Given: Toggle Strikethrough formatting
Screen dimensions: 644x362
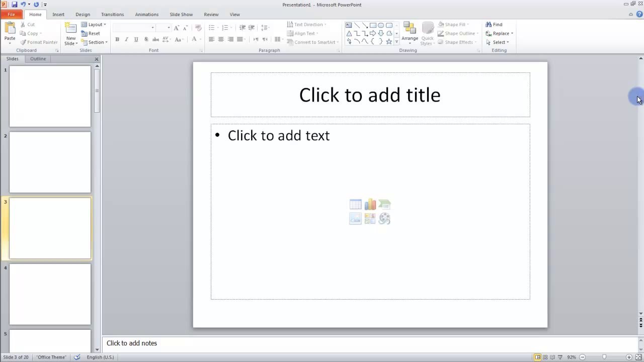Looking at the screenshot, I should pyautogui.click(x=155, y=39).
